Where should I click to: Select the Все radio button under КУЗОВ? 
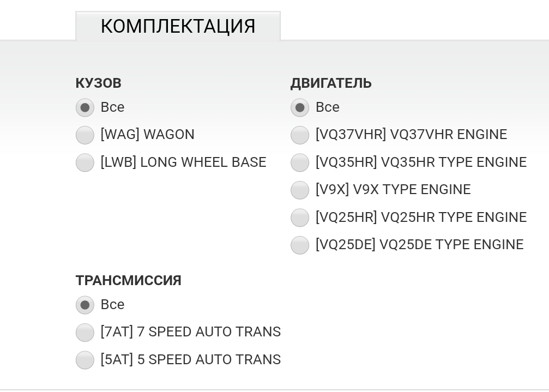(x=85, y=107)
